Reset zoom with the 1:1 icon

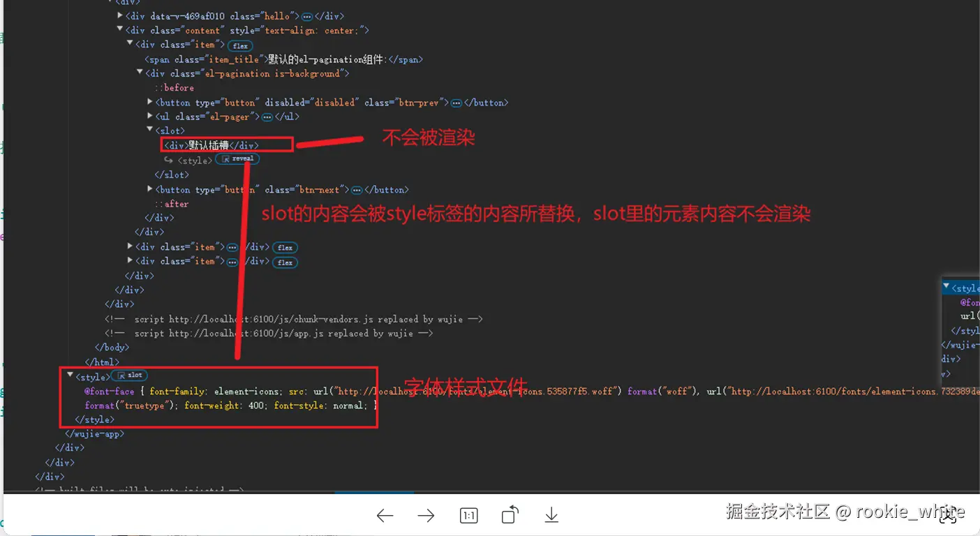click(x=469, y=516)
